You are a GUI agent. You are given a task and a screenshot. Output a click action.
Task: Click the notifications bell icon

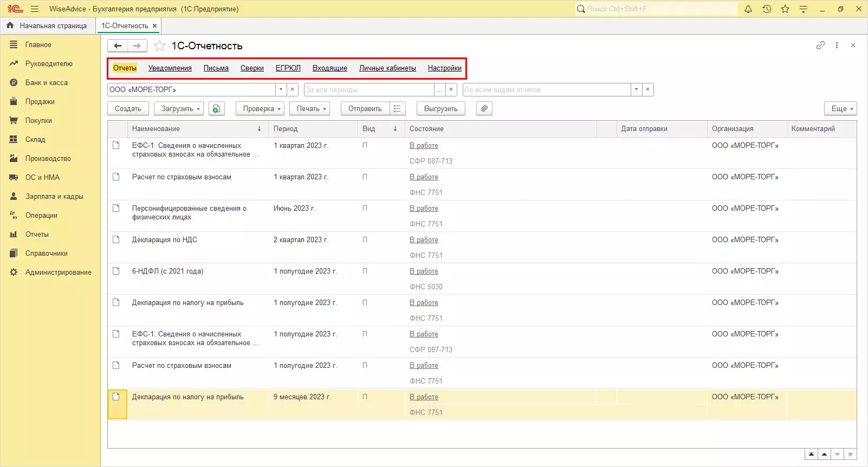(x=748, y=9)
